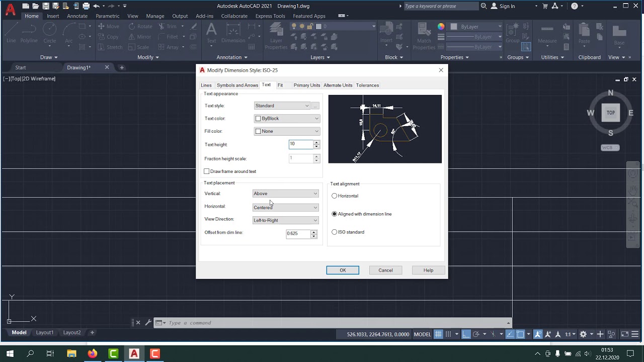
Task: Switch to Primary Units tab
Action: [307, 85]
